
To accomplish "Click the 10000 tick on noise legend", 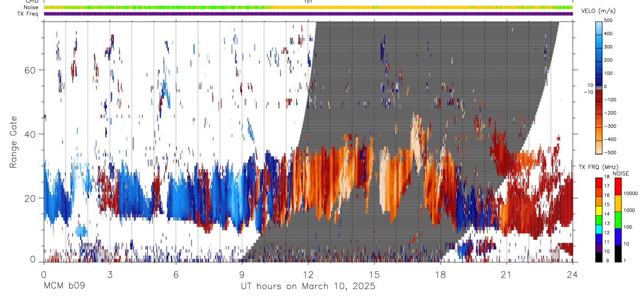I will 630,194.
